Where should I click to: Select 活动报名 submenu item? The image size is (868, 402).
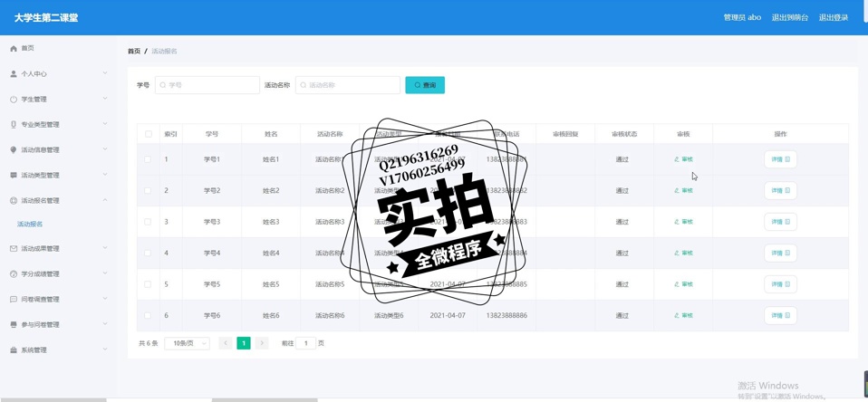(x=30, y=224)
